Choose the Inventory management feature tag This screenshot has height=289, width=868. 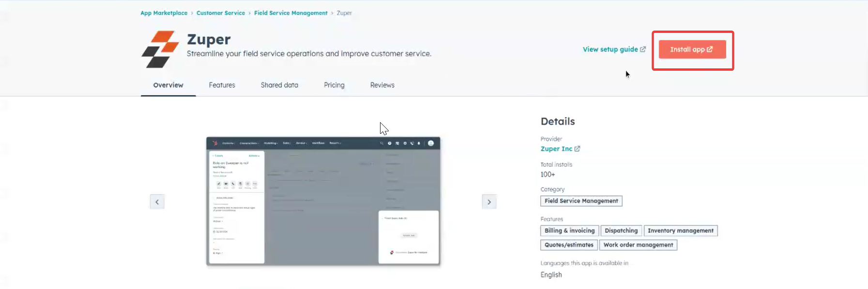coord(680,231)
